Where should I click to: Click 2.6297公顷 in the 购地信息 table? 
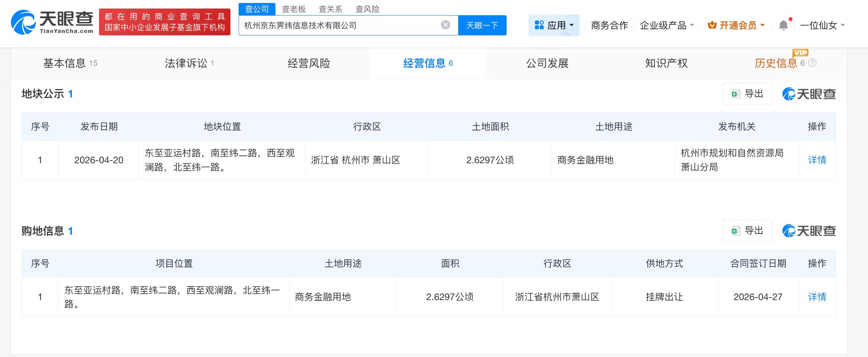tap(450, 297)
